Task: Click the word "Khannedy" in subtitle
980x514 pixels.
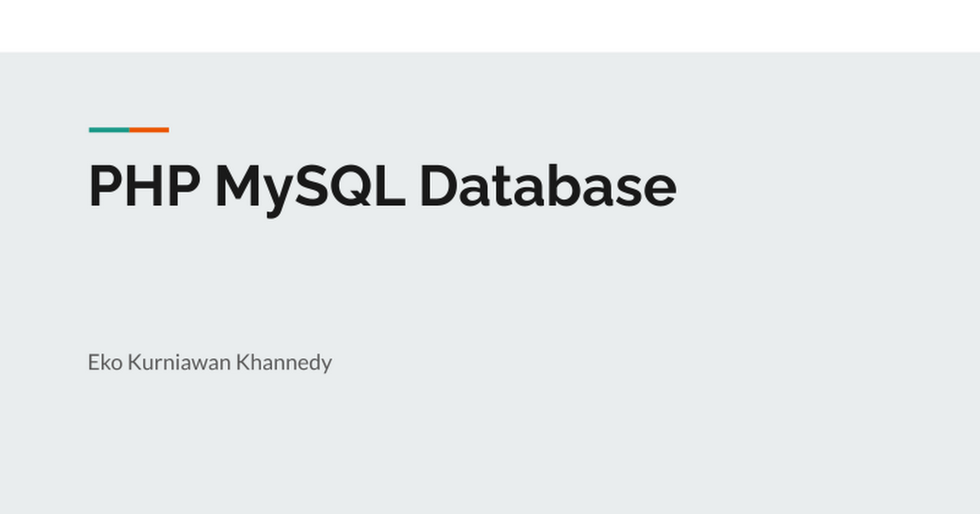Action: [283, 362]
